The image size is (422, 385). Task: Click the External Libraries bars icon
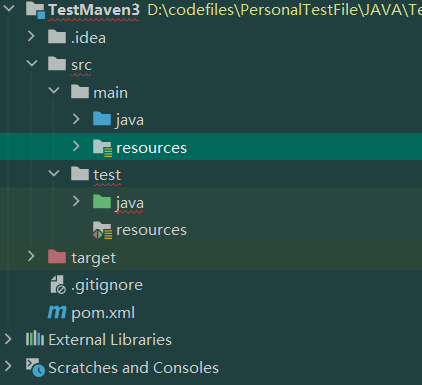click(x=35, y=338)
